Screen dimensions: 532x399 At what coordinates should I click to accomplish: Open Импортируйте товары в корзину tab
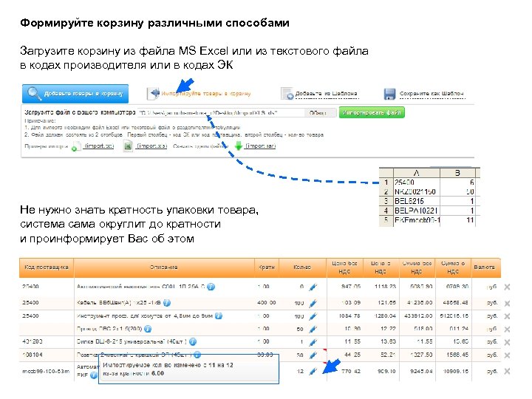click(x=205, y=93)
